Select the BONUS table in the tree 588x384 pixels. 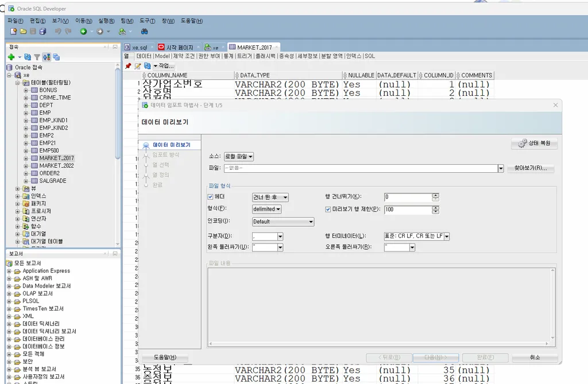click(x=48, y=90)
